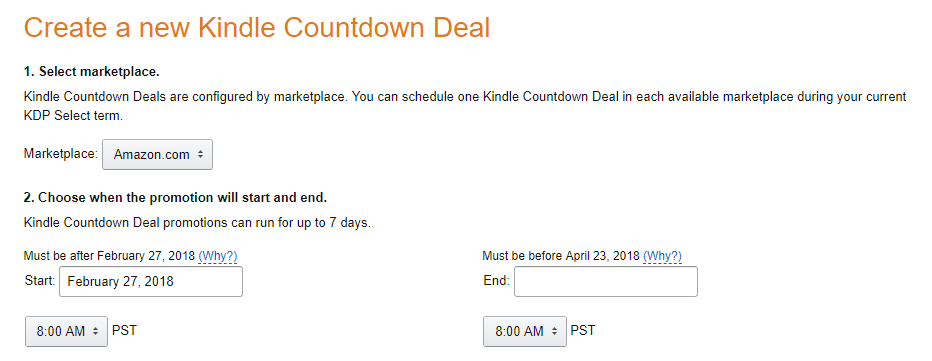The height and width of the screenshot is (361, 932).
Task: Select the '2. Choose when the promotion' heading
Action: [x=175, y=197]
